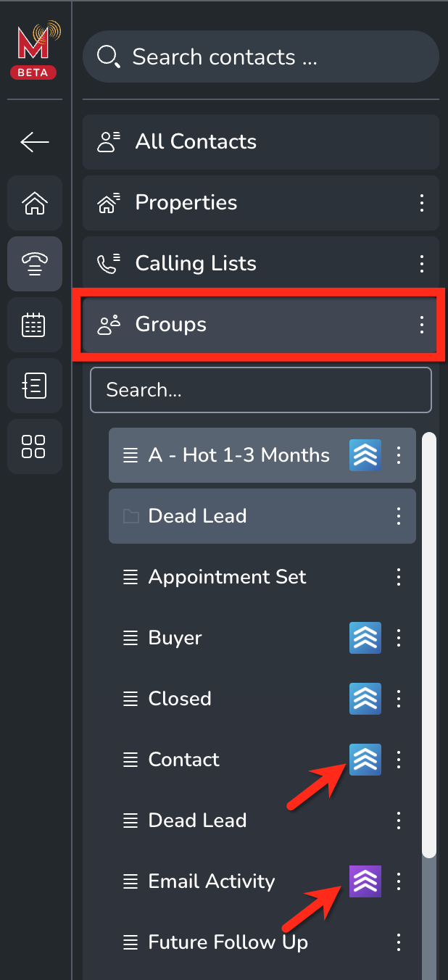
Task: Click the four-squares apps grid icon
Action: coord(35,447)
